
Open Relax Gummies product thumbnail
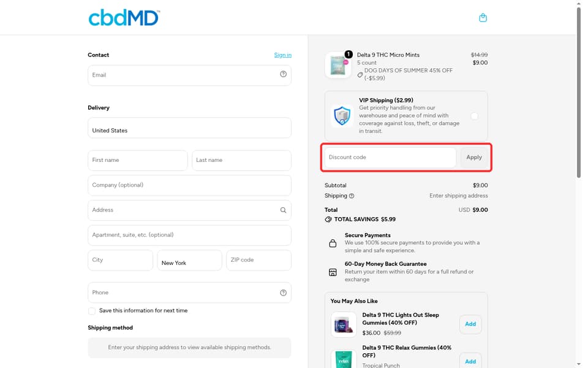click(344, 359)
